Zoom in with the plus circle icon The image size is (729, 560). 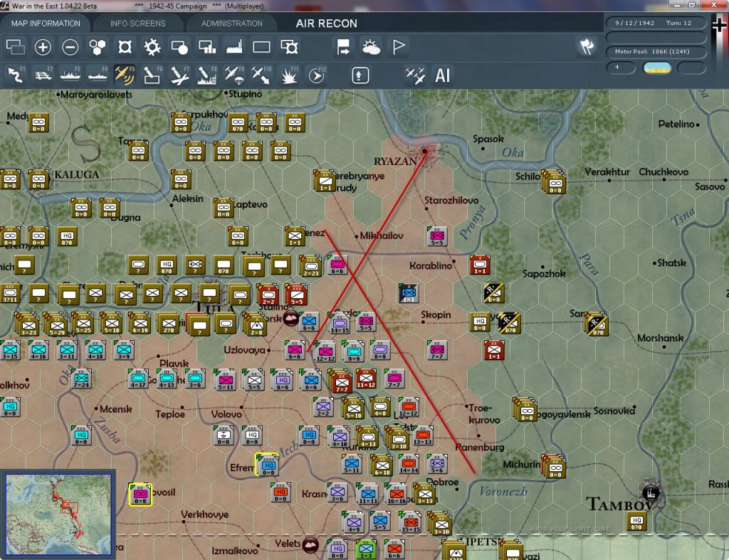(x=43, y=47)
